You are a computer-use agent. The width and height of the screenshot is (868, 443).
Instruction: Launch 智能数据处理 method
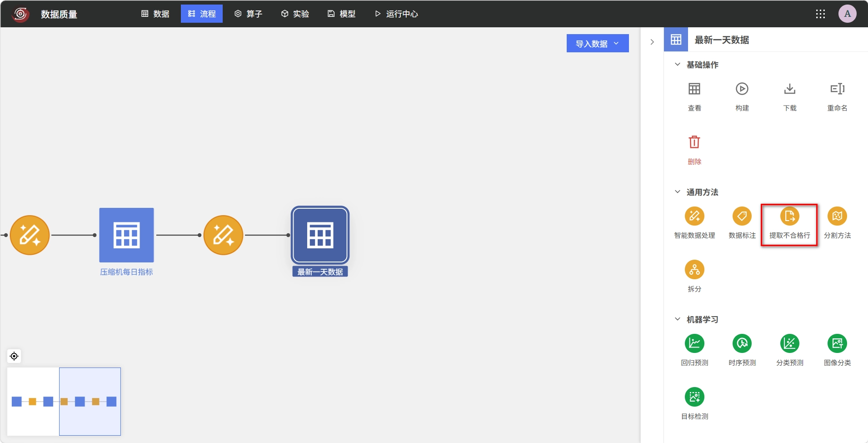tap(694, 216)
